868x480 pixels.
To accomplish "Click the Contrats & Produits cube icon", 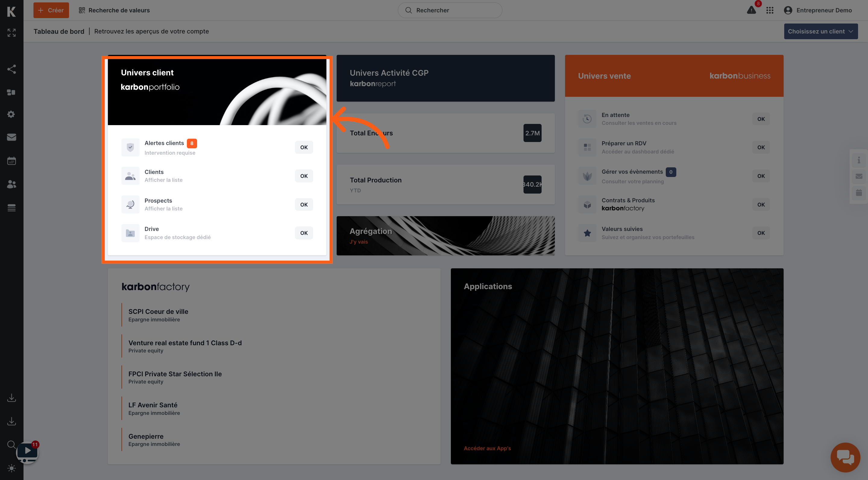I will pyautogui.click(x=587, y=205).
